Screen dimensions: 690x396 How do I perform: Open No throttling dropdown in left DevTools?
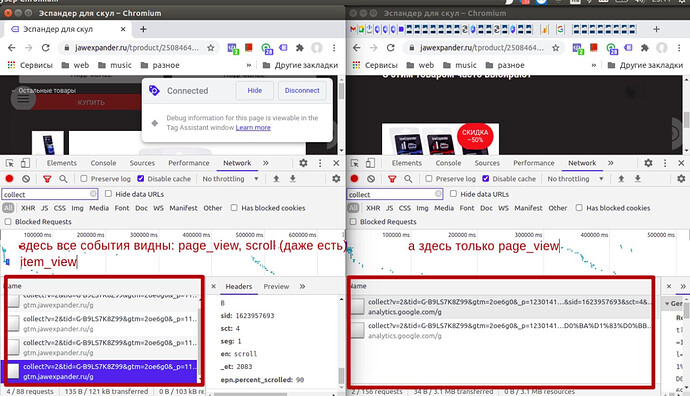click(230, 179)
